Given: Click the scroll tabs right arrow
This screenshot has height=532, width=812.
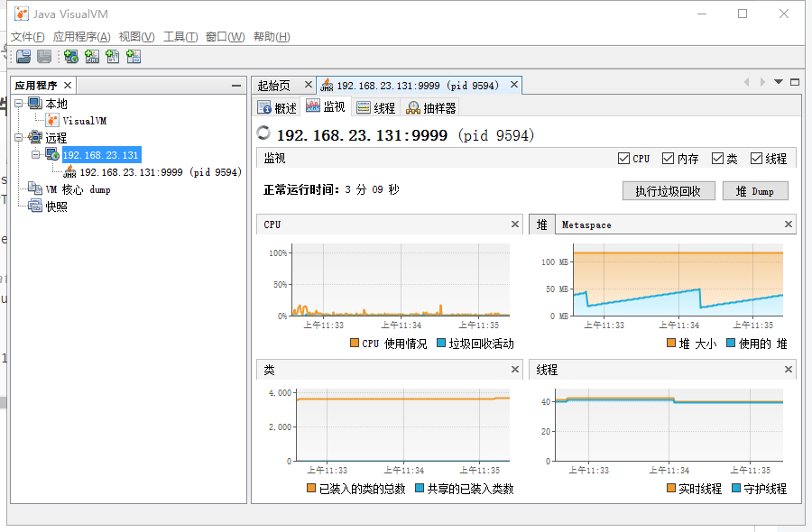Looking at the screenshot, I should point(762,82).
